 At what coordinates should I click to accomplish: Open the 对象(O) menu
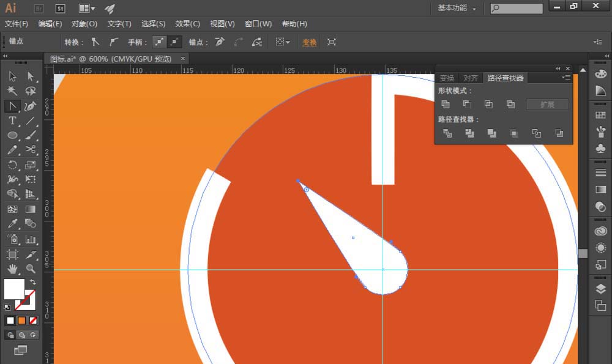point(84,24)
